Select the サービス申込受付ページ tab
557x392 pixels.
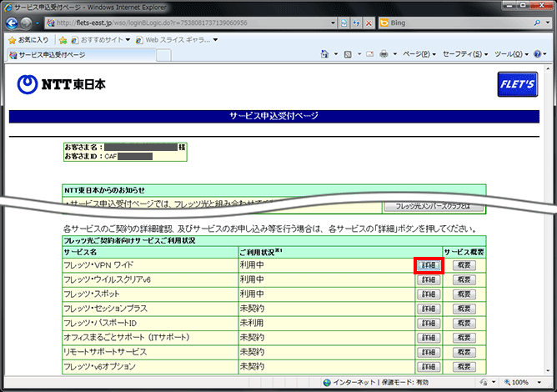(x=81, y=55)
